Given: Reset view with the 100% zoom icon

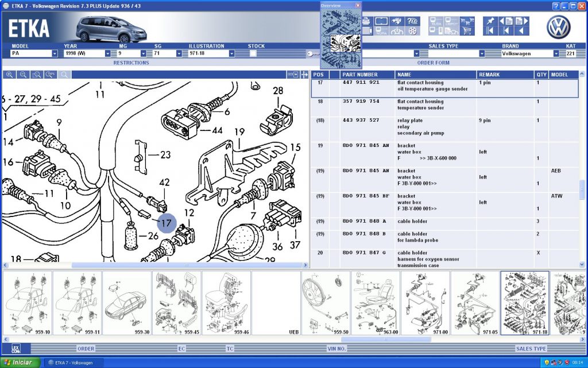Looking at the screenshot, I should pos(49,75).
